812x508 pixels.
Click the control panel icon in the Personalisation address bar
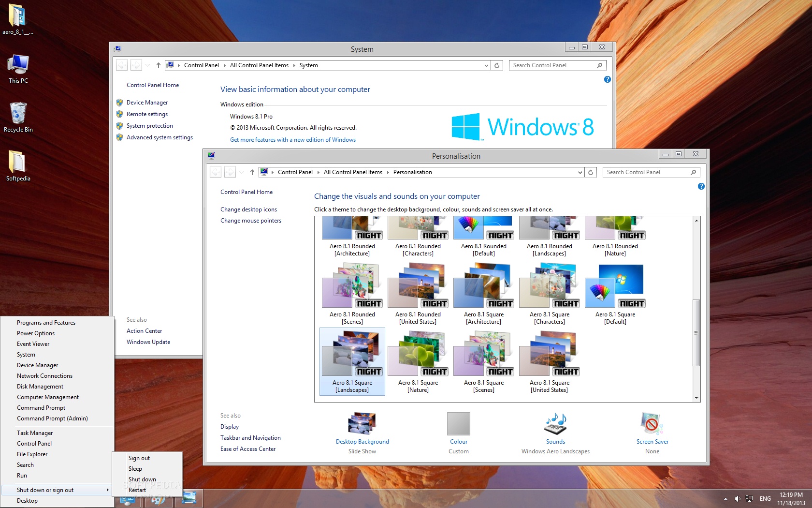click(264, 172)
